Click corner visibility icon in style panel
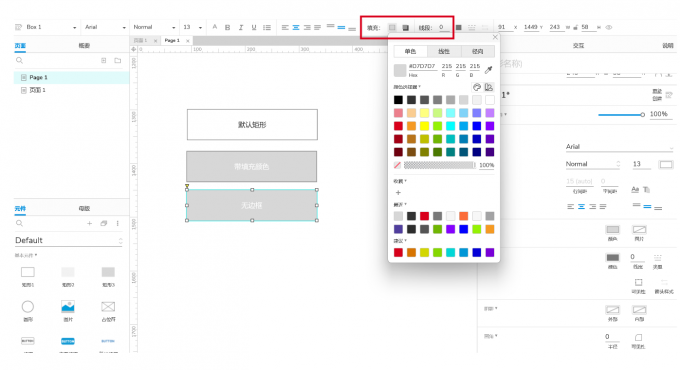Viewport: 680px width, 370px height. pos(638,337)
